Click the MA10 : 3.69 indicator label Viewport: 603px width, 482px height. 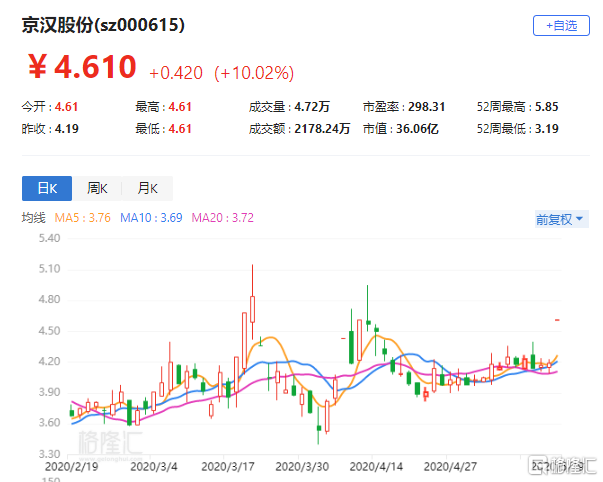pyautogui.click(x=151, y=218)
